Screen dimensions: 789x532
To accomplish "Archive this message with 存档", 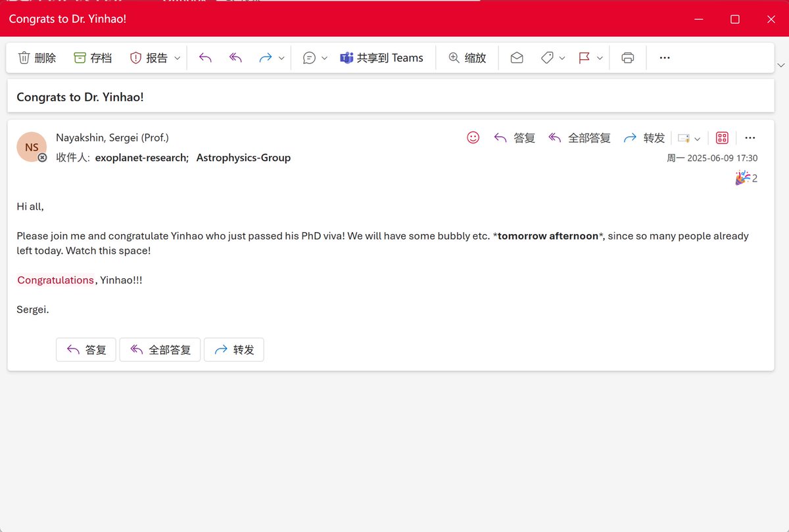I will pos(92,57).
